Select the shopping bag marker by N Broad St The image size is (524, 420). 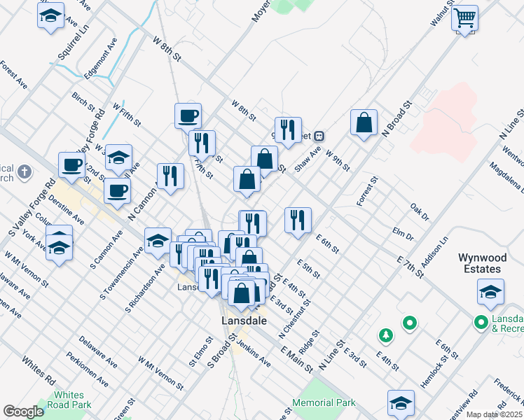click(364, 124)
